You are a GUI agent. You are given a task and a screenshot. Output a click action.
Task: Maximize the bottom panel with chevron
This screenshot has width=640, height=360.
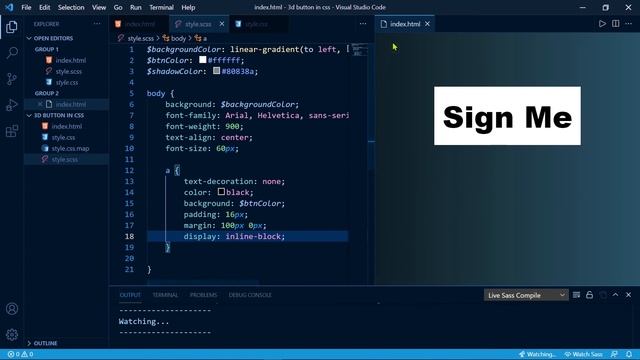[616, 295]
